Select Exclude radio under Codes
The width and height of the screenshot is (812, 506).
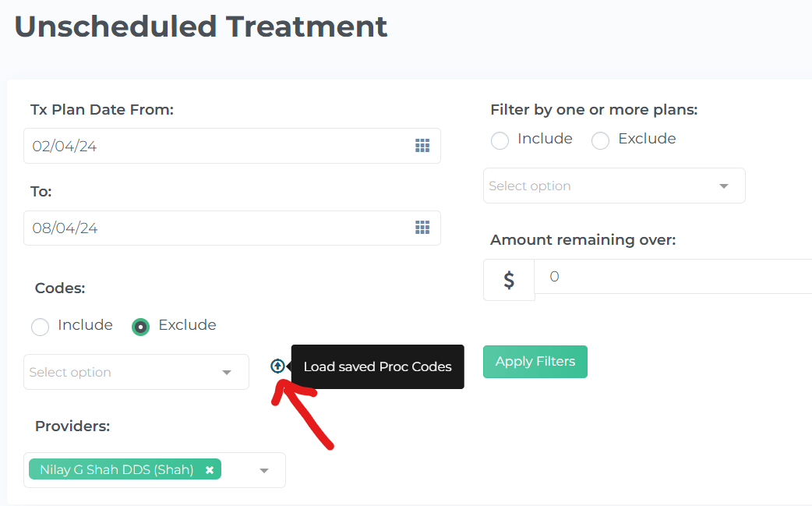tap(140, 327)
